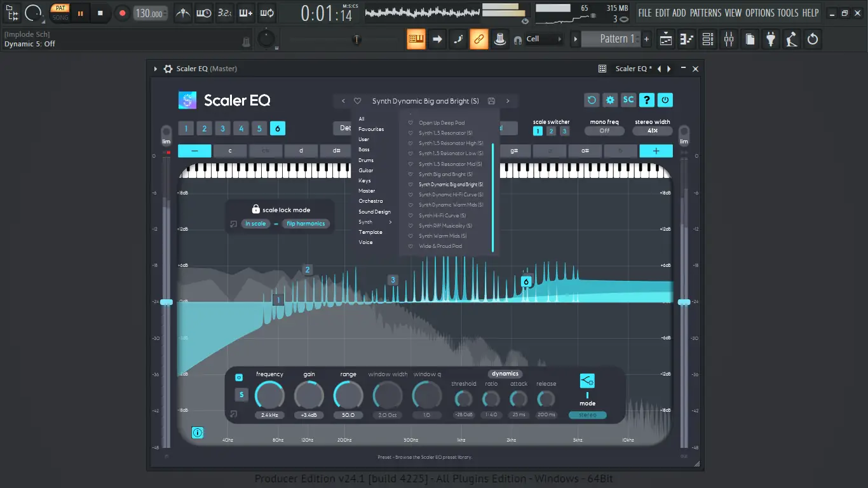Click previous preset arrow in plugin title bar
The height and width of the screenshot is (488, 868).
point(659,69)
